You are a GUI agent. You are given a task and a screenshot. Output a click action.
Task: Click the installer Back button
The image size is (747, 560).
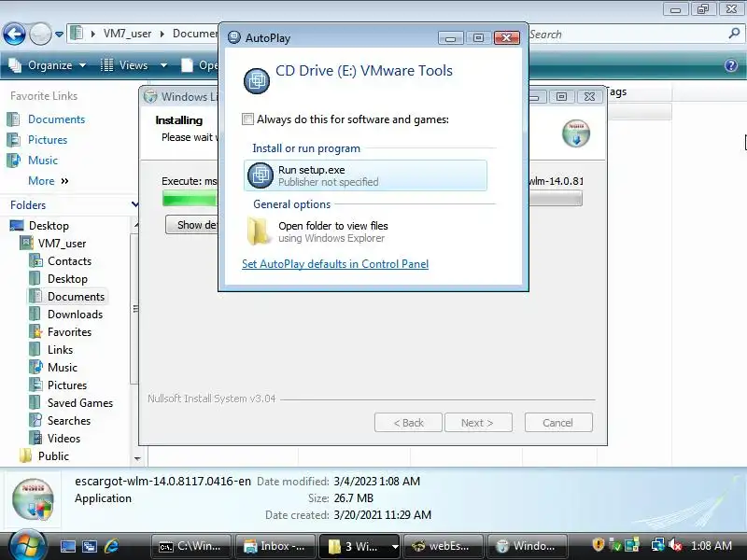pos(408,423)
